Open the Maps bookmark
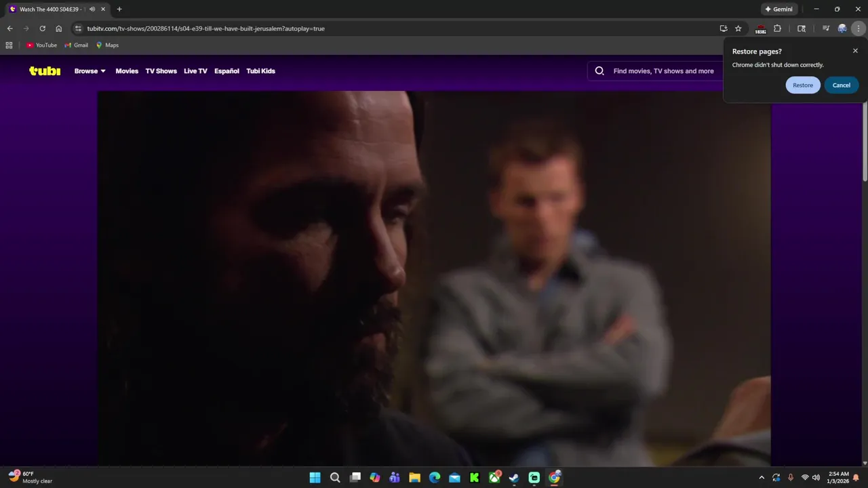Screen dimensions: 868x488 [107, 45]
